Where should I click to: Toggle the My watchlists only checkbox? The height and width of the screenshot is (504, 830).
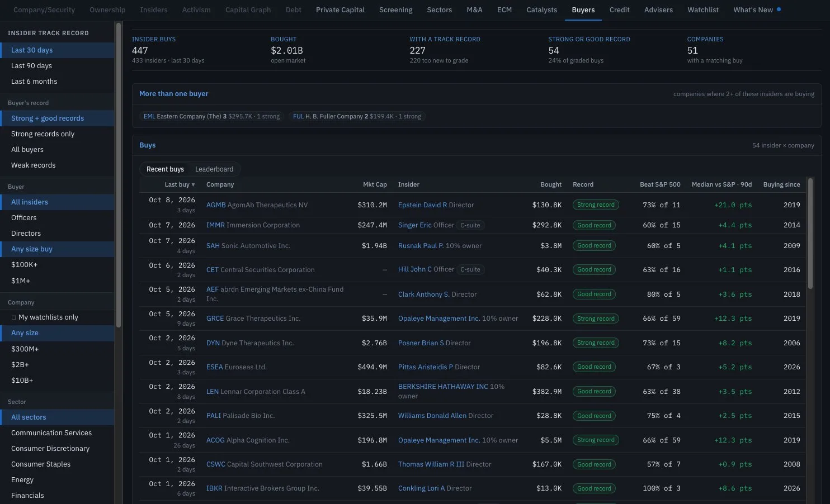click(x=14, y=317)
